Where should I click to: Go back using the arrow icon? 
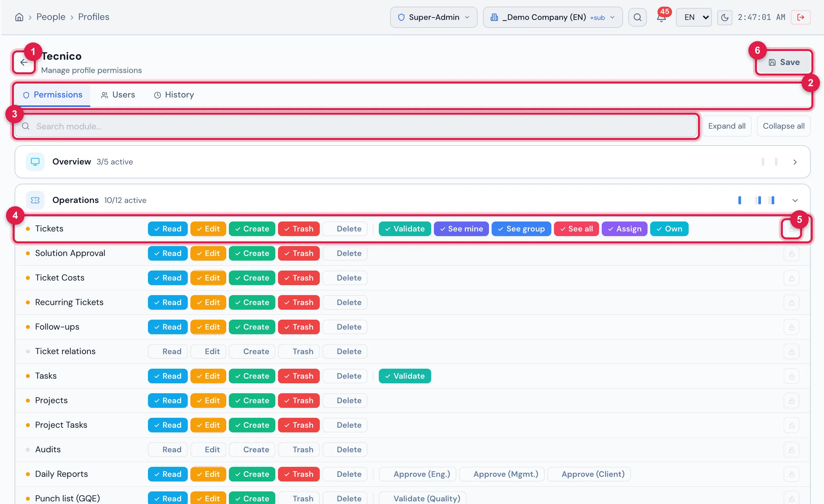[x=24, y=62]
